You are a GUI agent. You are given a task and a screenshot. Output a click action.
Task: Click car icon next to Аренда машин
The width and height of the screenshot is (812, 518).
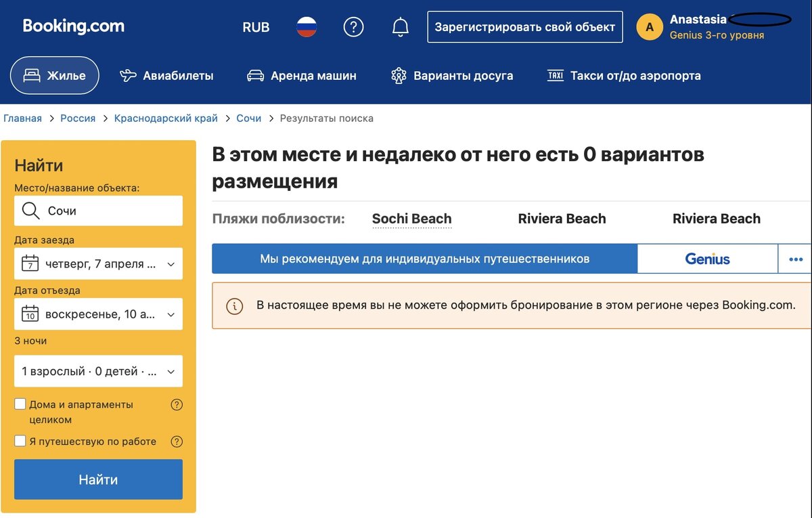[x=255, y=76]
